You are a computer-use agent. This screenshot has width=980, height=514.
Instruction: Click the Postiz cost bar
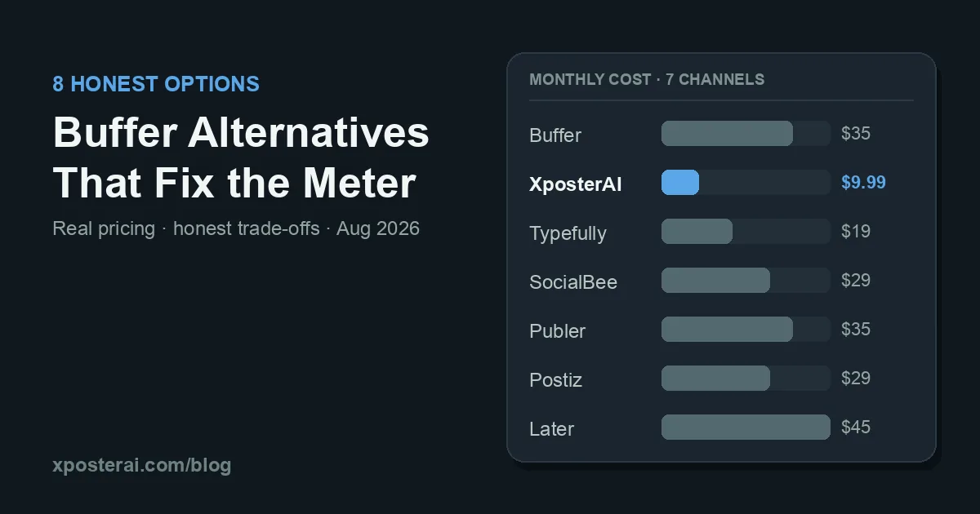[x=715, y=378]
